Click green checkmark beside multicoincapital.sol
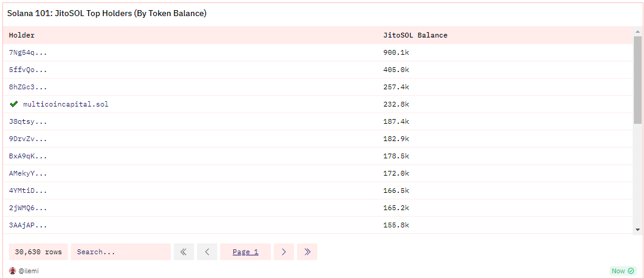The width and height of the screenshot is (644, 278). click(x=14, y=104)
